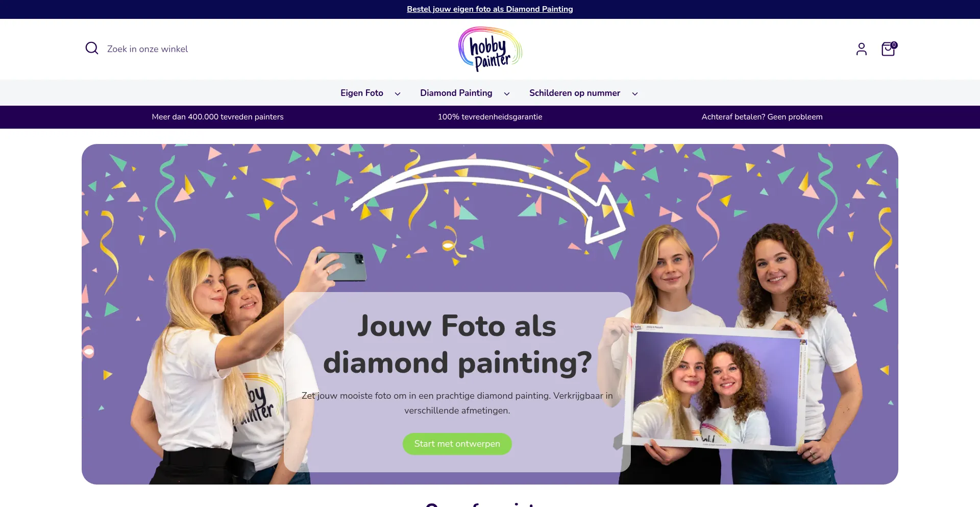Expand chevron next to Schilderen op nummer
The width and height of the screenshot is (980, 507).
click(635, 93)
